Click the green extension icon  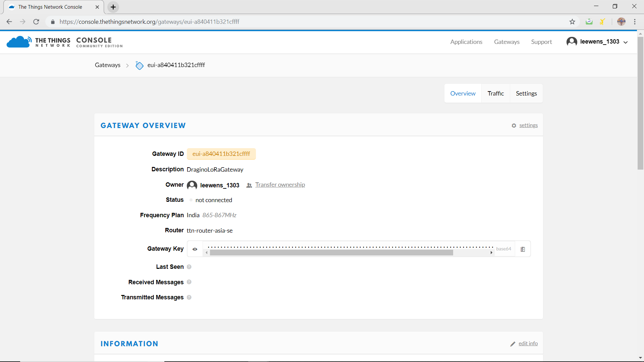pyautogui.click(x=589, y=22)
